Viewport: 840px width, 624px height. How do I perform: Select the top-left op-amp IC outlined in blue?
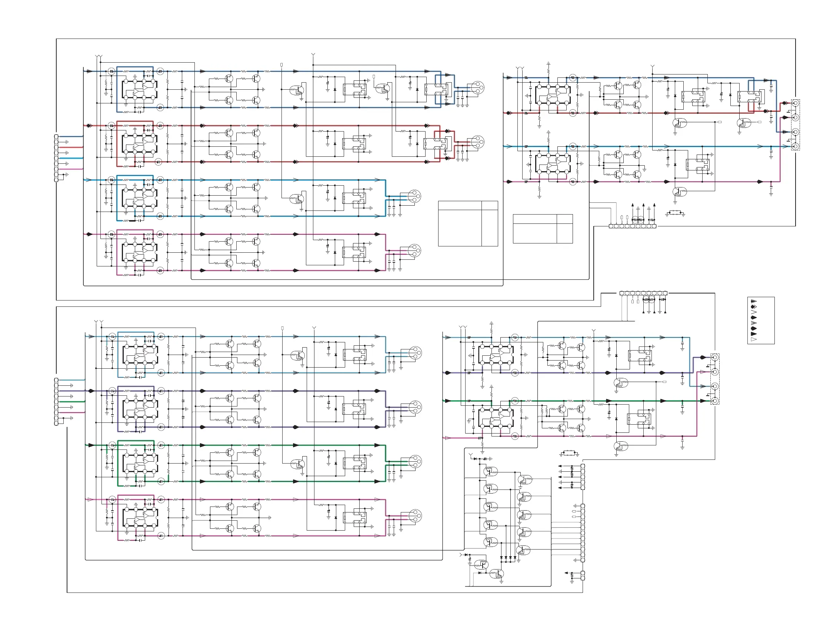[x=139, y=89]
